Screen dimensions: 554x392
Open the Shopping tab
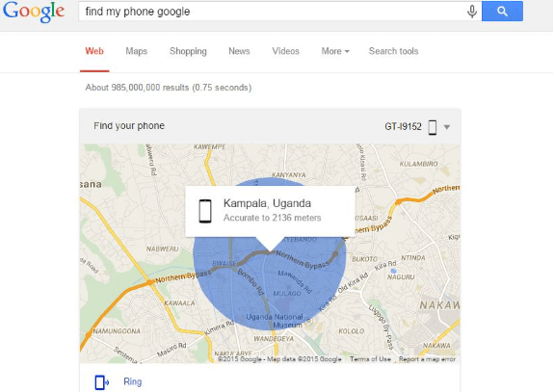(188, 51)
